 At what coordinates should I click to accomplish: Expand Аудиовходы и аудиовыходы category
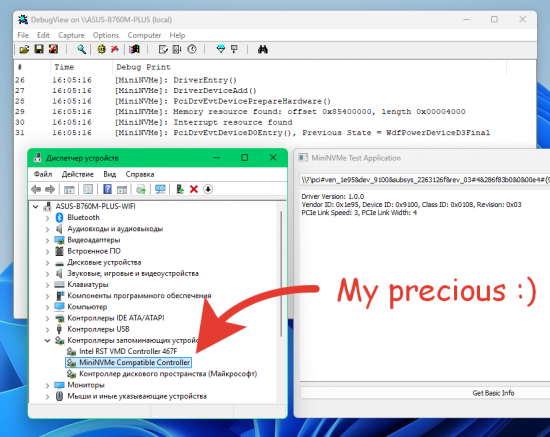point(47,229)
